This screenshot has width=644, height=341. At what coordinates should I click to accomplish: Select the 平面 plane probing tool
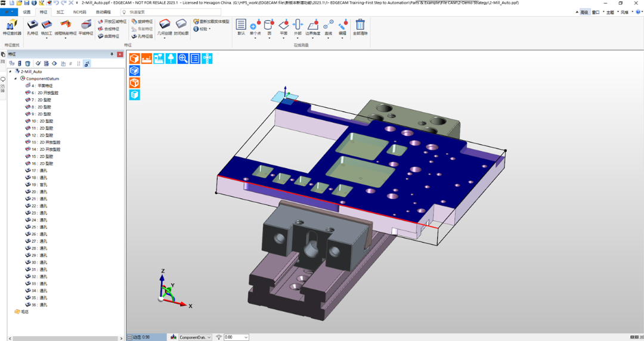point(283,26)
